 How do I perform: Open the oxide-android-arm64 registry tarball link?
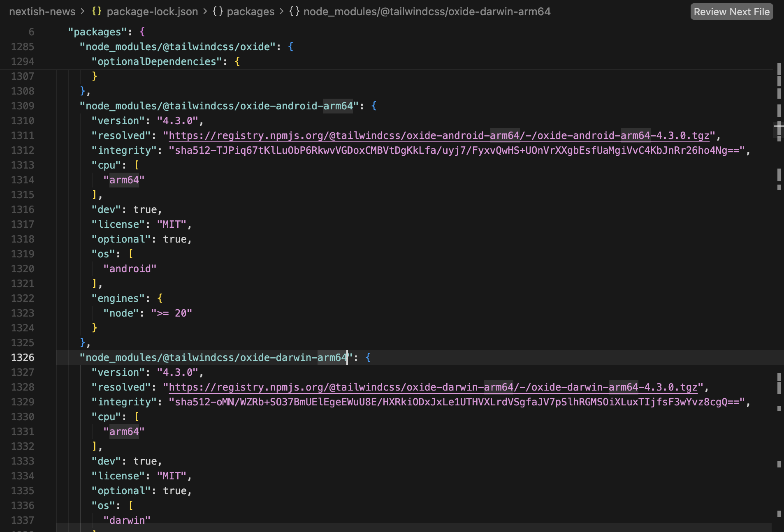(x=439, y=136)
